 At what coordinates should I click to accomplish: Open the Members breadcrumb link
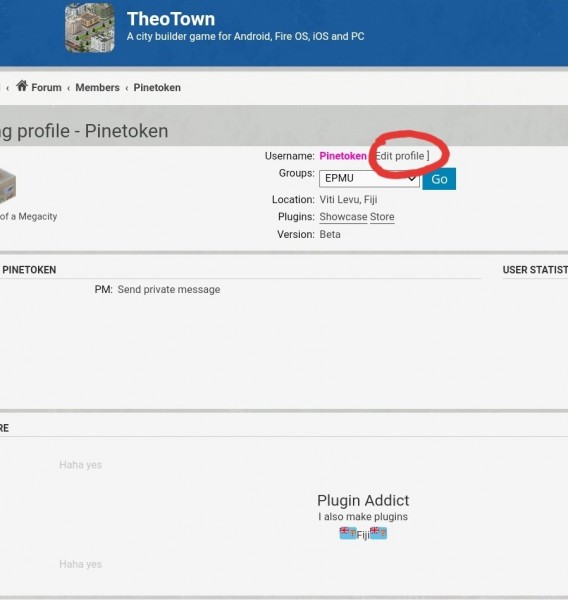click(97, 88)
